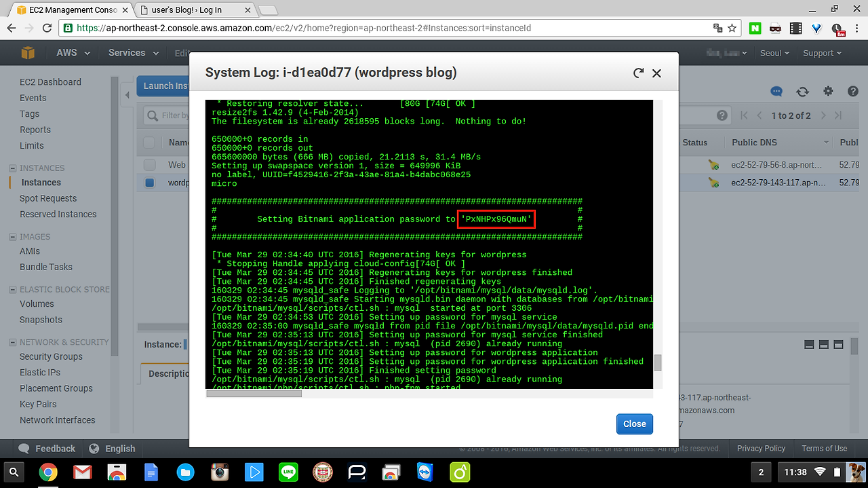Open the Chrome three-dot menu
Screen dimensions: 868x488
pyautogui.click(x=856, y=29)
